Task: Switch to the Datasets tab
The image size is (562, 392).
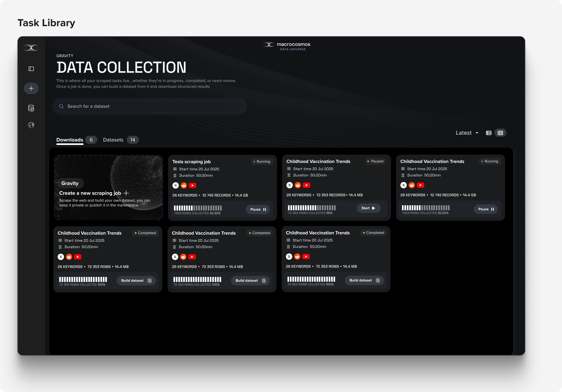Action: [113, 140]
